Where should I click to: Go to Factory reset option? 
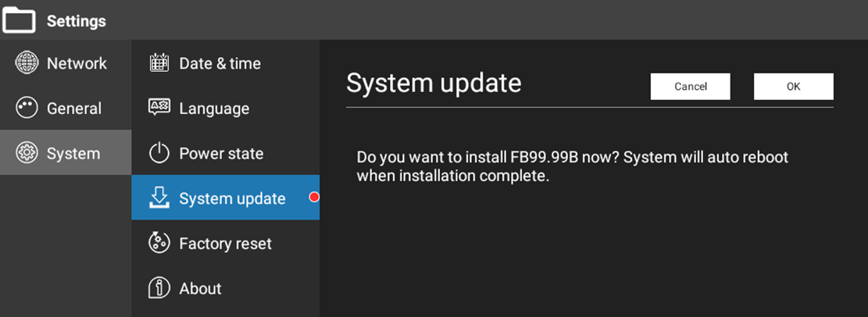226,244
